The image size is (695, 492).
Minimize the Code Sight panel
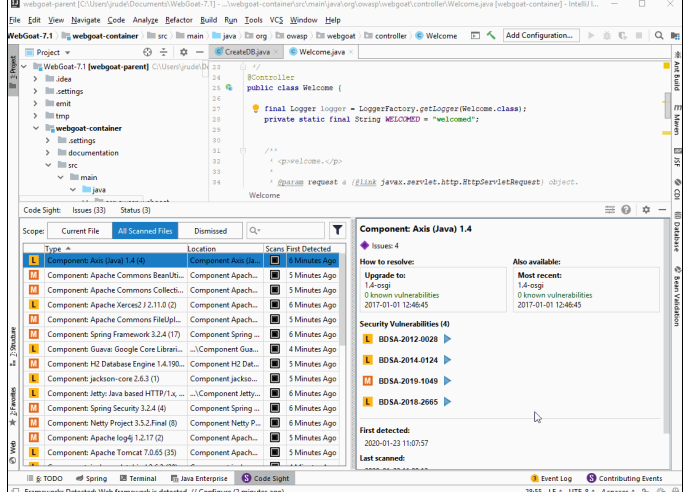[662, 210]
